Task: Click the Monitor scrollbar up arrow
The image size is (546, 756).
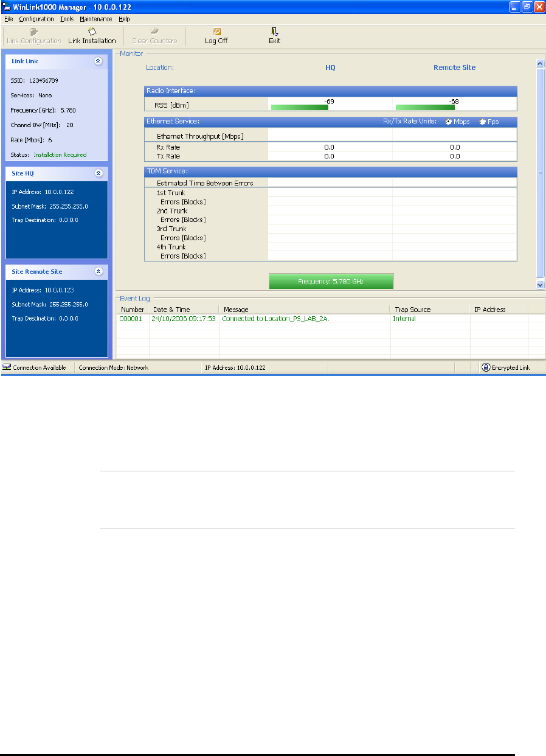Action: (540, 63)
